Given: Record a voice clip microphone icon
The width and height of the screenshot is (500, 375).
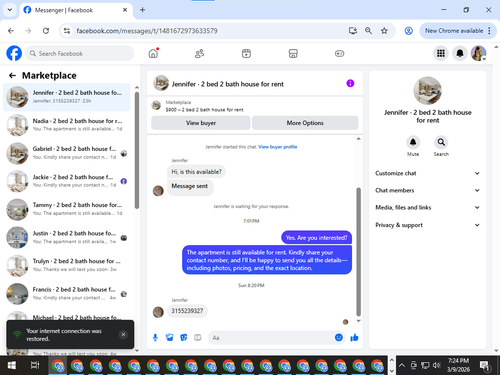Looking at the screenshot, I should tap(155, 338).
